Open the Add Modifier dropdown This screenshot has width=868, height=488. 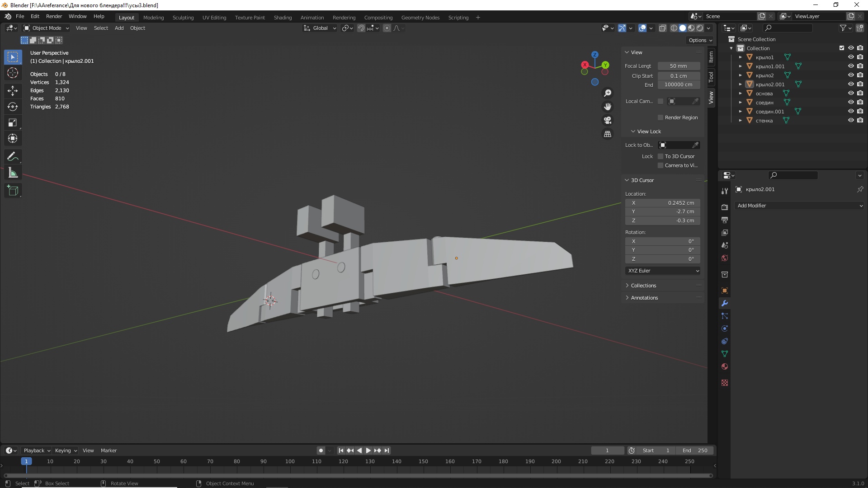pyautogui.click(x=799, y=206)
